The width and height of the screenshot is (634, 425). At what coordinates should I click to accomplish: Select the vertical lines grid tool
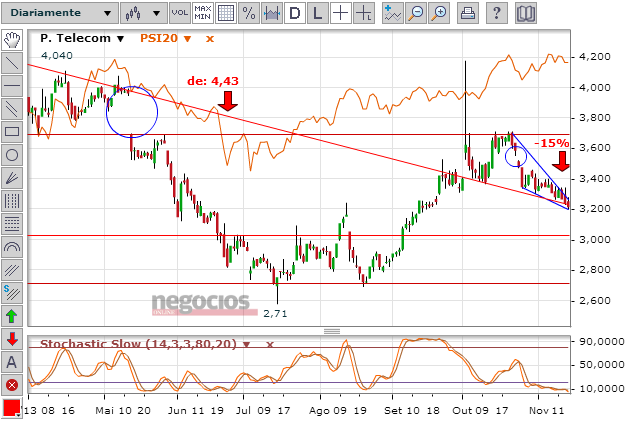[x=12, y=201]
